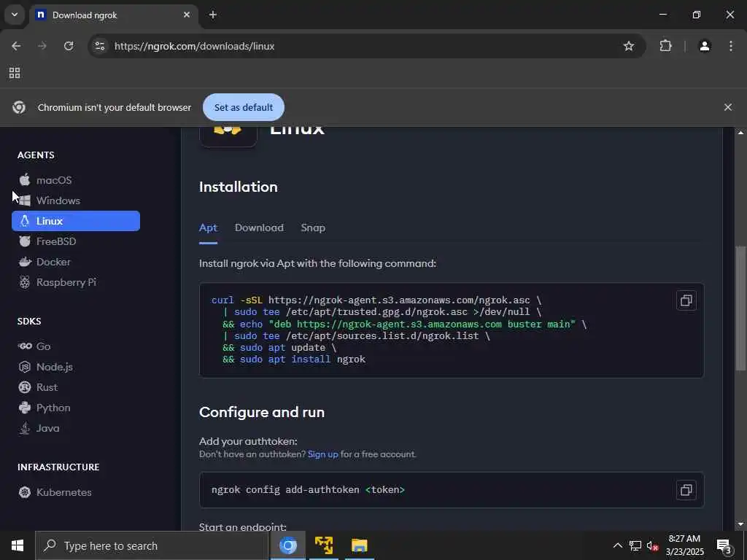
Task: Switch to the Snap installation tab
Action: (313, 228)
